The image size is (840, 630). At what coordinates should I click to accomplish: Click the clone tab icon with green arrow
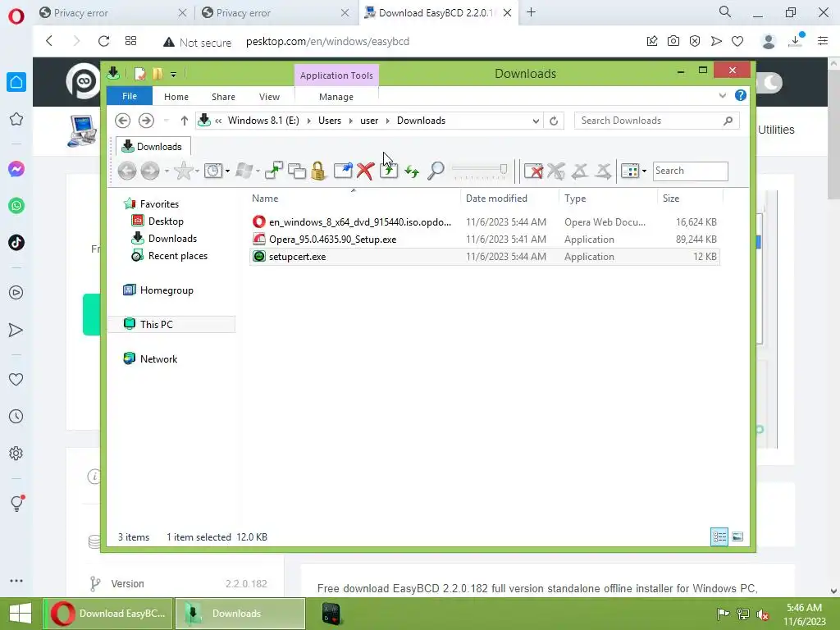(x=274, y=171)
